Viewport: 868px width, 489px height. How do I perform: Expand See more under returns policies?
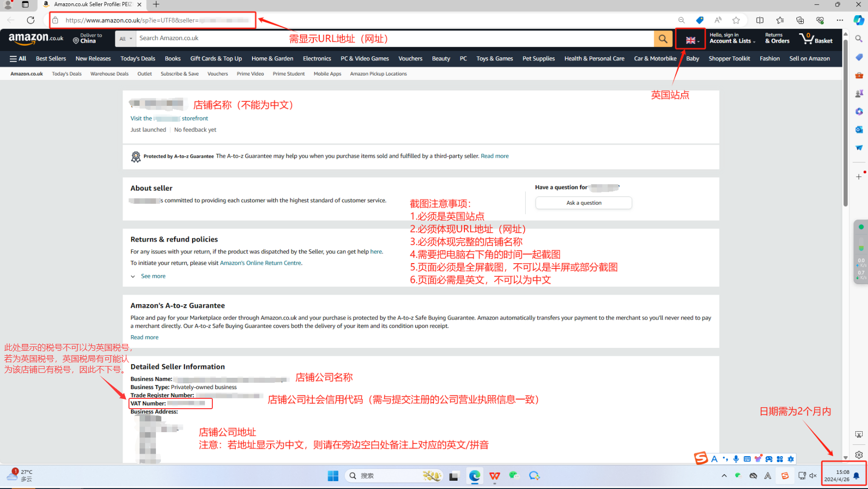point(153,276)
